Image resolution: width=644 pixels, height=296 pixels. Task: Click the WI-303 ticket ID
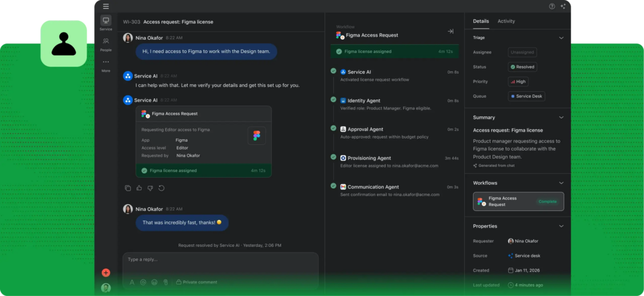pos(131,22)
